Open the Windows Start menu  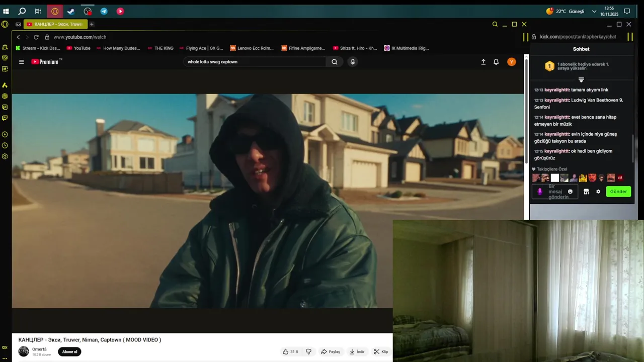6,11
